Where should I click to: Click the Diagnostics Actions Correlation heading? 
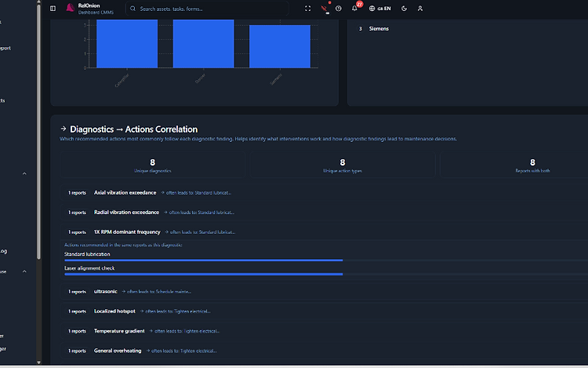click(133, 129)
